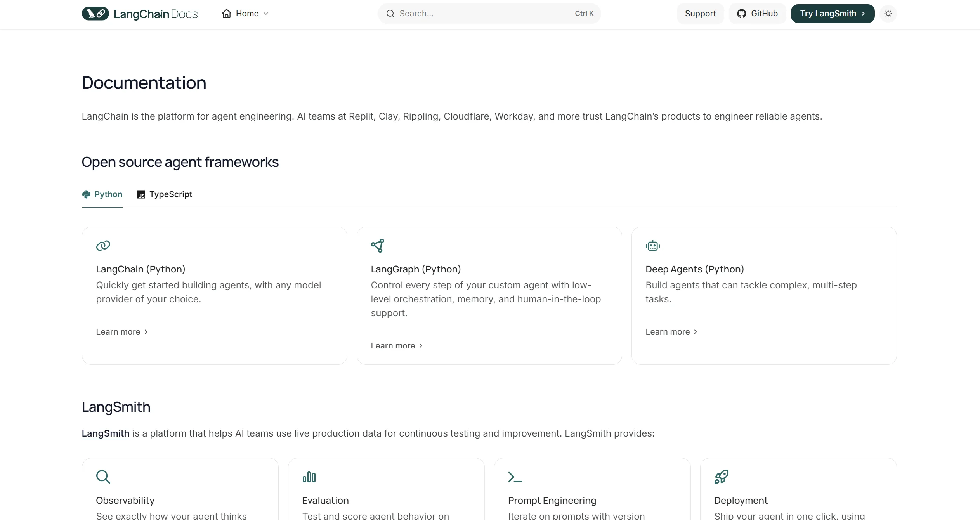Toggle light/dark theme with the sun icon

pyautogui.click(x=888, y=13)
